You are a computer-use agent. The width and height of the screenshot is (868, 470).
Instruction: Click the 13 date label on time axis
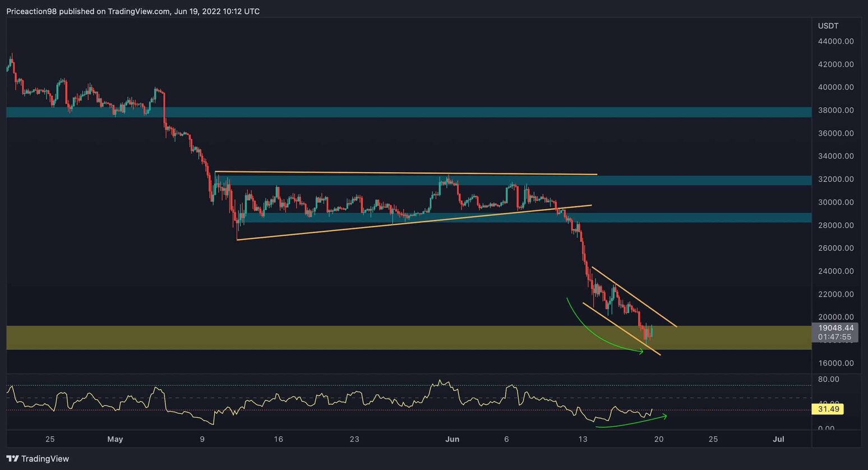[583, 439]
